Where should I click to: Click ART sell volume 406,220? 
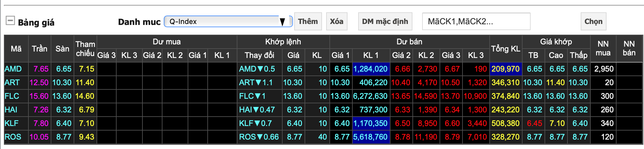tap(373, 83)
